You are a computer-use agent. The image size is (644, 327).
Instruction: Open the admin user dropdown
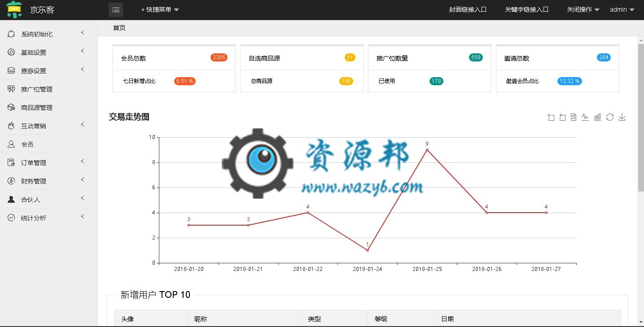coord(622,9)
